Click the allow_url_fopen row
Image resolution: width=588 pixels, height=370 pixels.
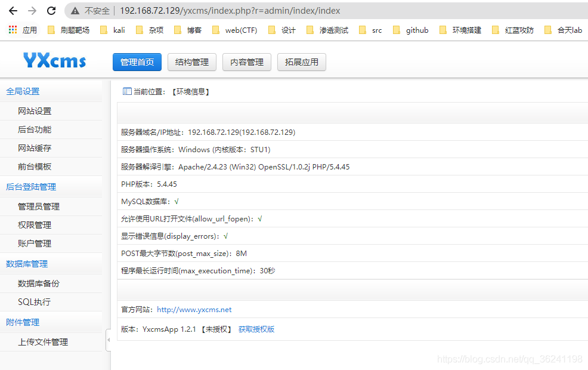tap(352, 219)
